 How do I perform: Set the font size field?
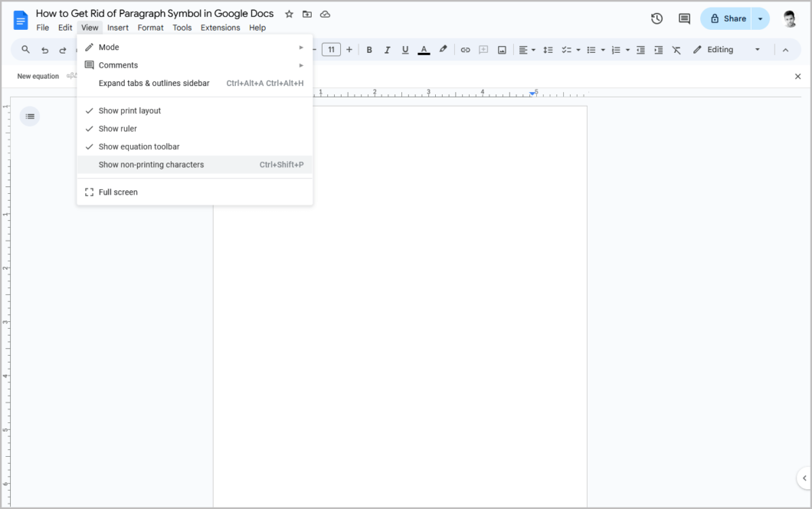[x=331, y=50]
